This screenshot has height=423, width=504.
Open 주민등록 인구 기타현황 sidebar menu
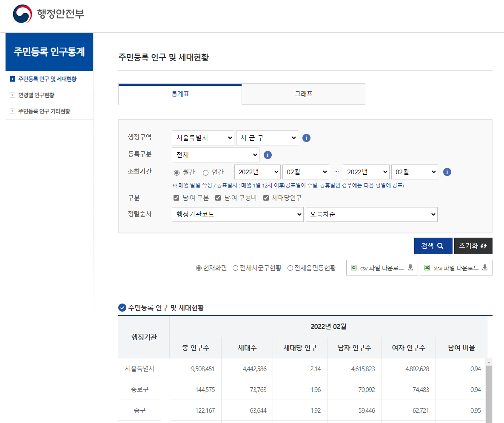click(44, 111)
